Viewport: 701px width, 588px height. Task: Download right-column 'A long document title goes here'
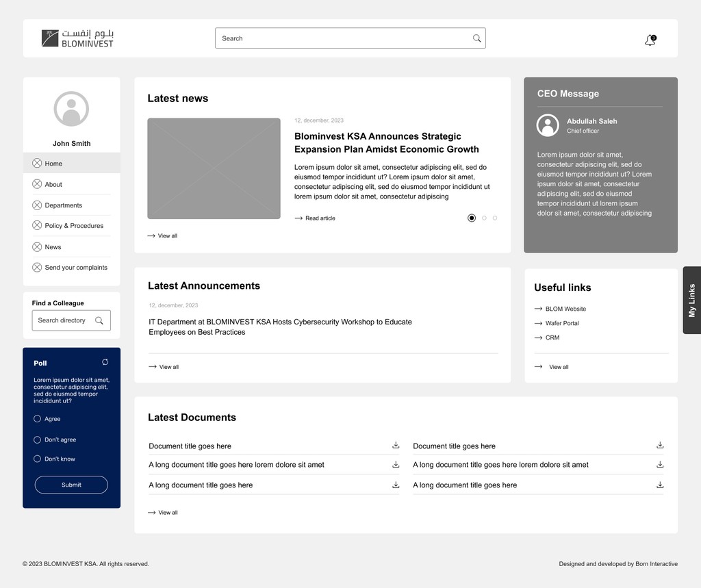pos(660,485)
